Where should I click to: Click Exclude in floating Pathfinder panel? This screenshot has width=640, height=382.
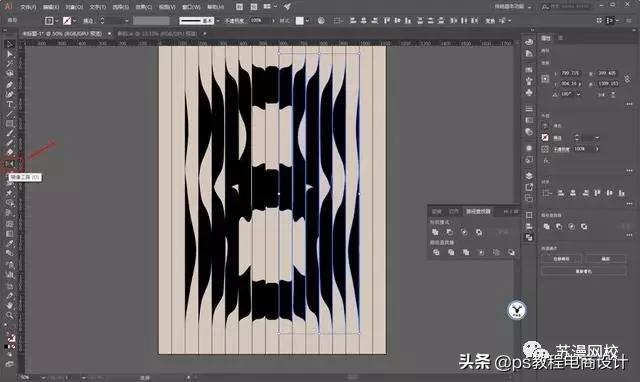pos(479,232)
